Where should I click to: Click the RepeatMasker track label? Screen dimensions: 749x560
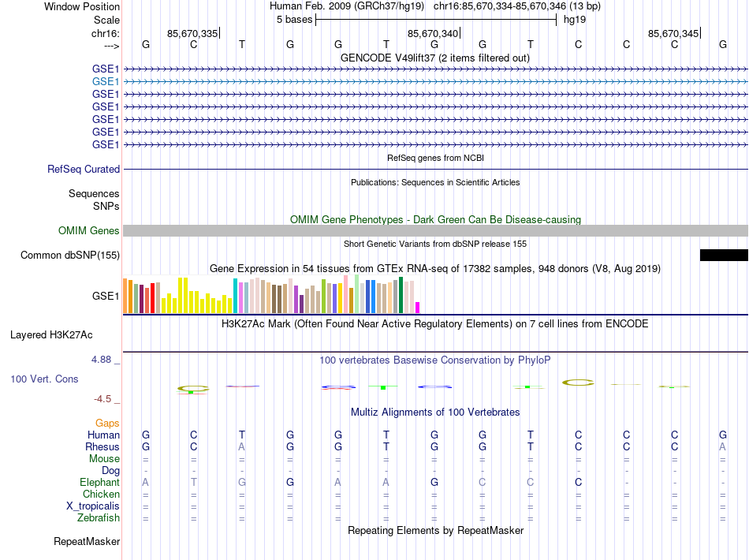87,541
